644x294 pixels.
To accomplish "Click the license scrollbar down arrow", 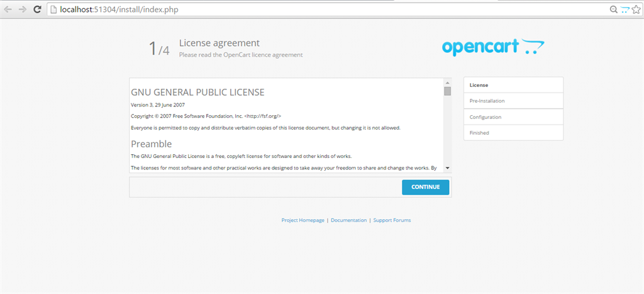I will click(447, 167).
